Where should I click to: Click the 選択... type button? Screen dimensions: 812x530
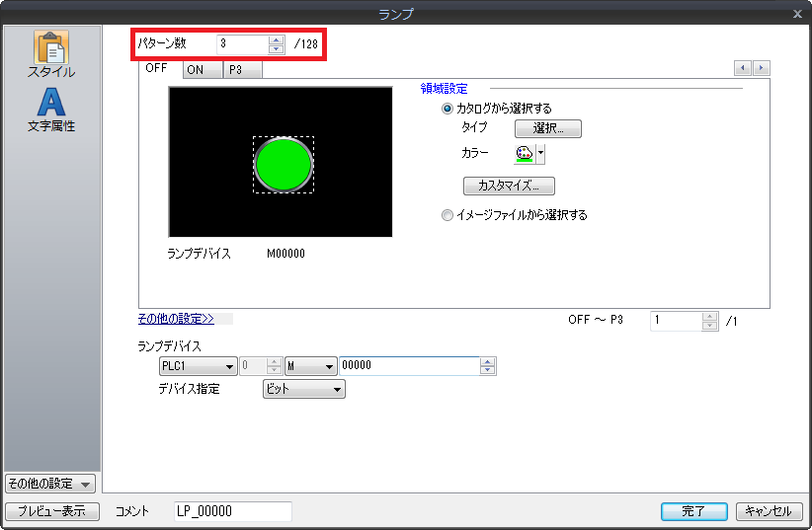547,128
